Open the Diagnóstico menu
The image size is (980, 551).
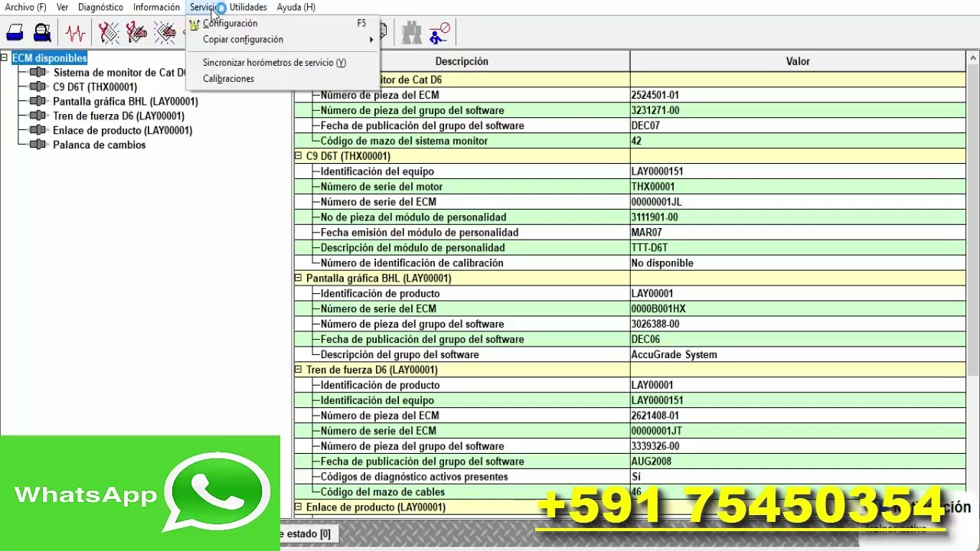click(x=100, y=7)
